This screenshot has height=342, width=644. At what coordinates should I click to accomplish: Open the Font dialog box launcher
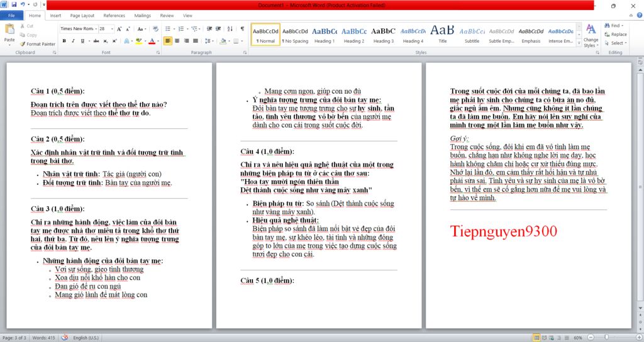[x=158, y=53]
